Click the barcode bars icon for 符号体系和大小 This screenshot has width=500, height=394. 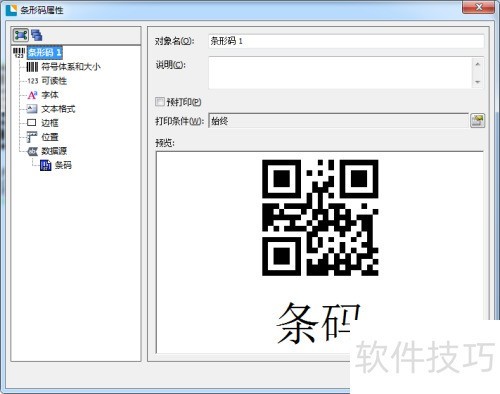click(x=32, y=67)
